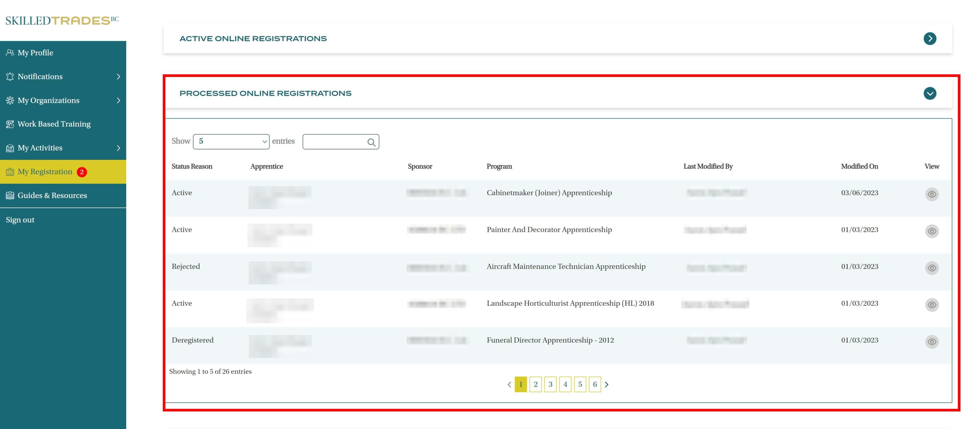The height and width of the screenshot is (429, 980).
Task: Click the table search input field
Action: pos(334,142)
